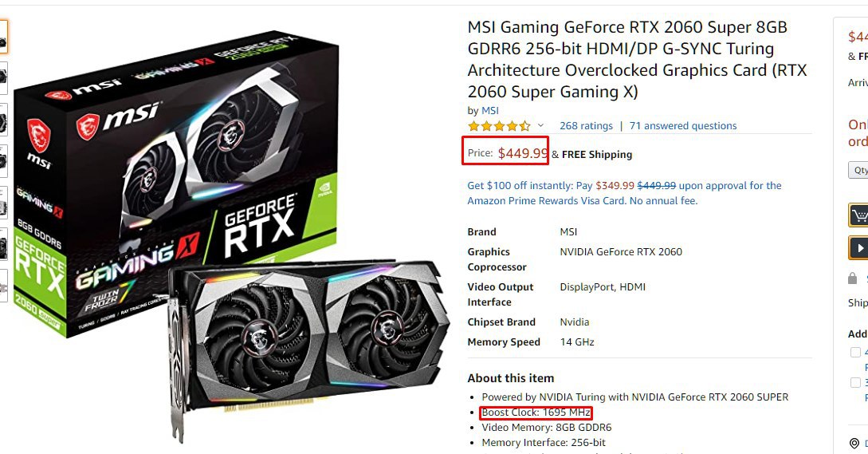Open the Qty quantity dropdown
This screenshot has width=868, height=454.
coord(858,170)
